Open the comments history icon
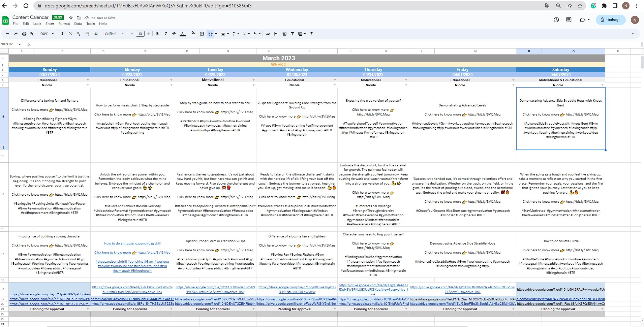This screenshot has height=327, width=644. pyautogui.click(x=569, y=20)
